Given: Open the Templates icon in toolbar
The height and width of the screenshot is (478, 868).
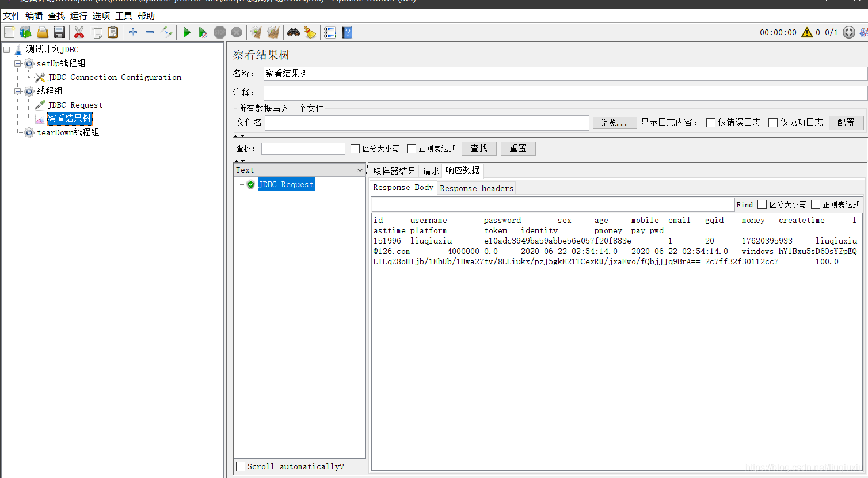Looking at the screenshot, I should click(x=25, y=32).
